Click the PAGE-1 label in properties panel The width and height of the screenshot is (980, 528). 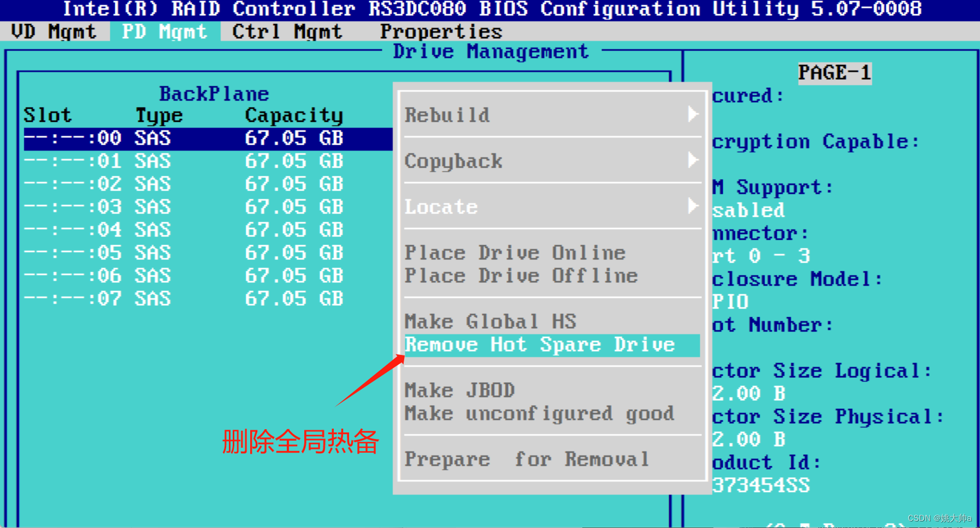[834, 72]
